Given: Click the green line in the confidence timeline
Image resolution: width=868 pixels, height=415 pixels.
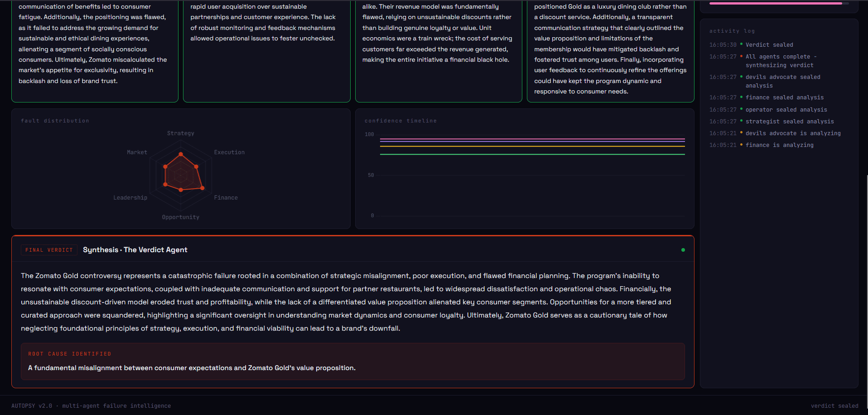Looking at the screenshot, I should pos(532,154).
